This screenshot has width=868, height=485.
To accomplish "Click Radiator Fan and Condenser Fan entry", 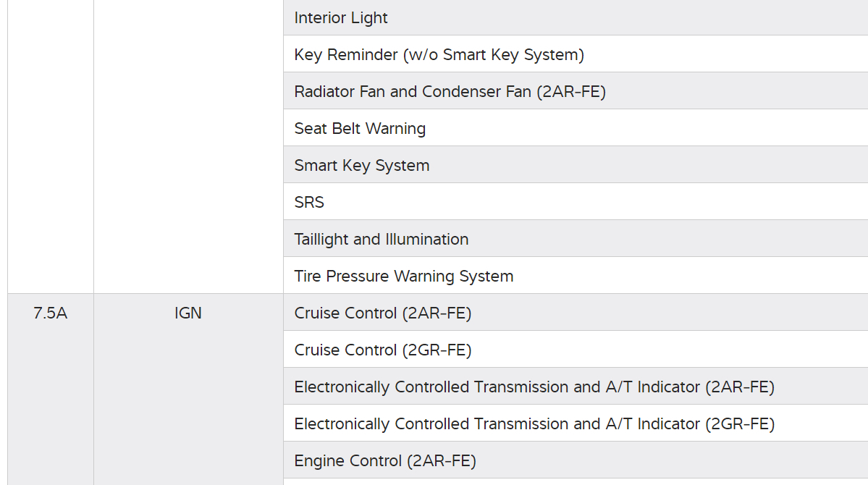I will (x=450, y=92).
